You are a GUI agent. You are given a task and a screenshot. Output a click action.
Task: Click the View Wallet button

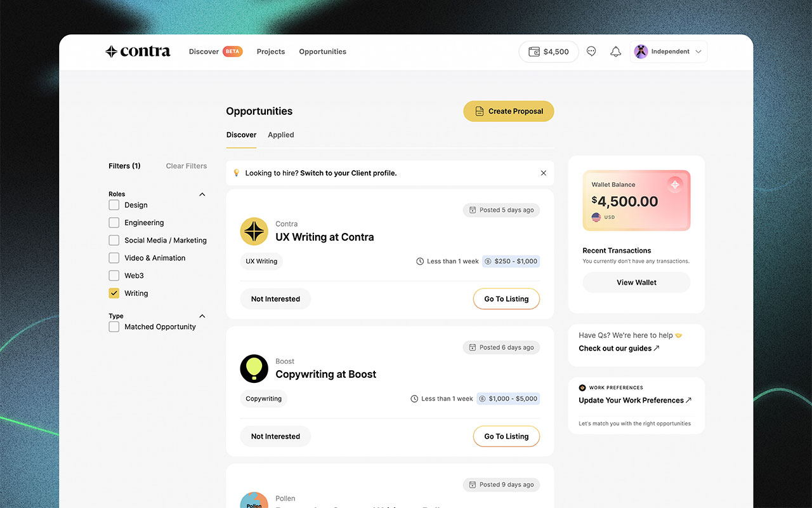click(636, 283)
